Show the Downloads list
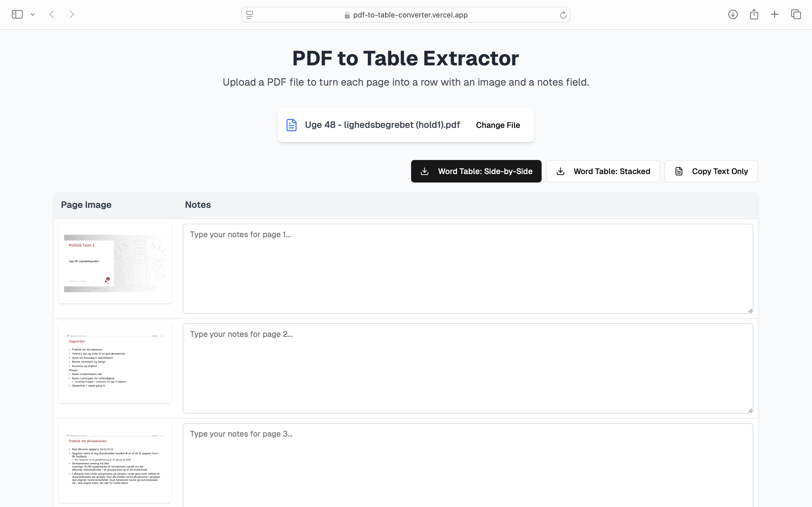Viewport: 812px width, 507px height. tap(733, 14)
